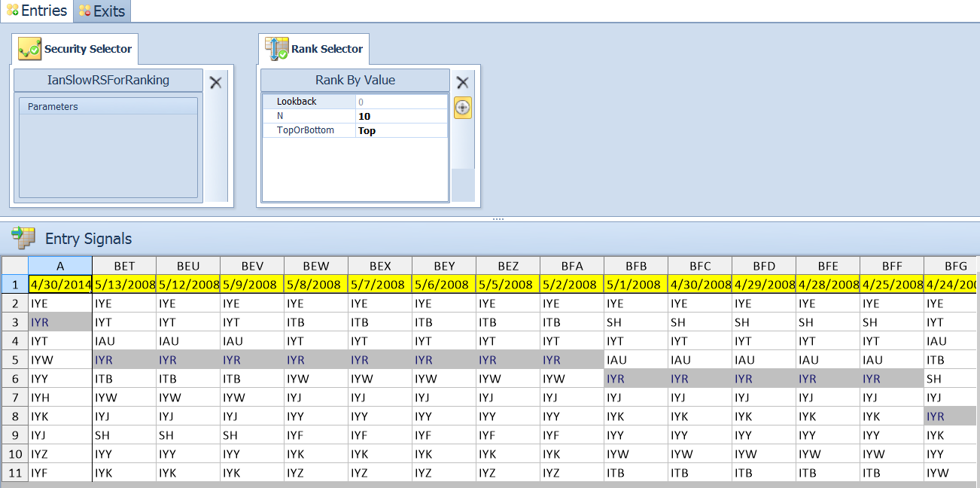Select the Security Selector tab
Screen dimensions: 980x488
[x=75, y=49]
